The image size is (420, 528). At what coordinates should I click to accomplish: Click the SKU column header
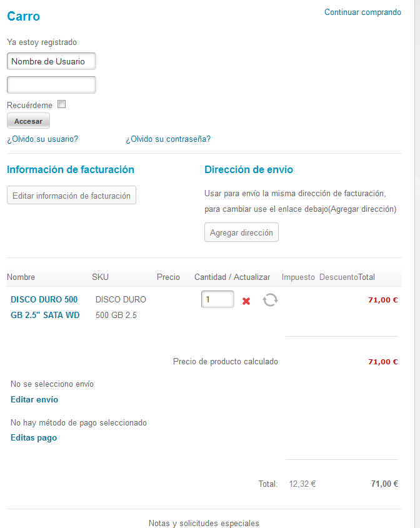pos(101,277)
